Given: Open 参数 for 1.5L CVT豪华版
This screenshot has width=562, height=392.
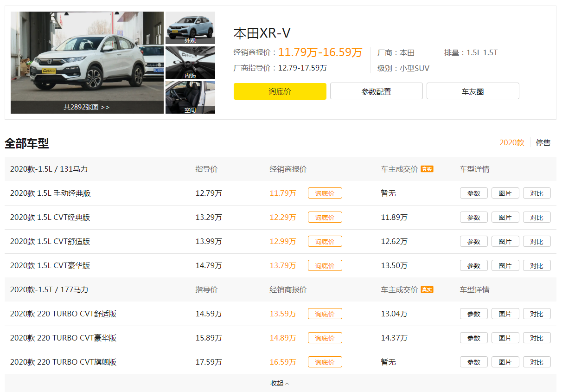Looking at the screenshot, I should pyautogui.click(x=474, y=265).
